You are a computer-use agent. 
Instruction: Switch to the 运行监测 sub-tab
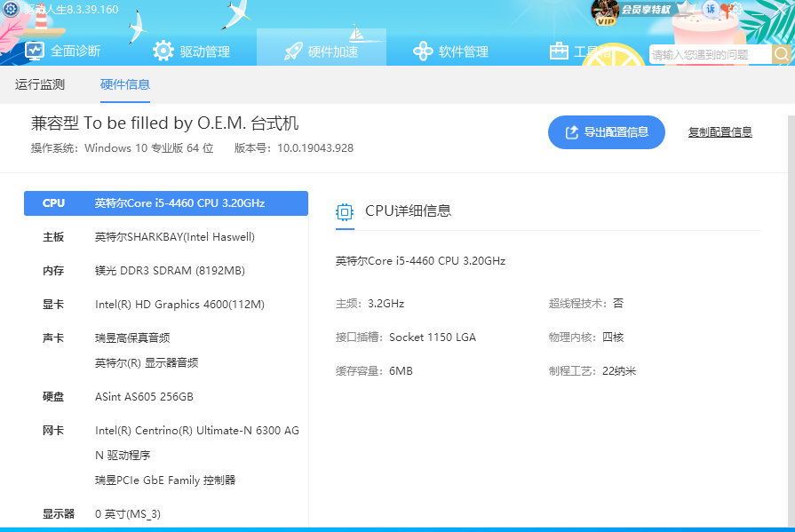(40, 84)
